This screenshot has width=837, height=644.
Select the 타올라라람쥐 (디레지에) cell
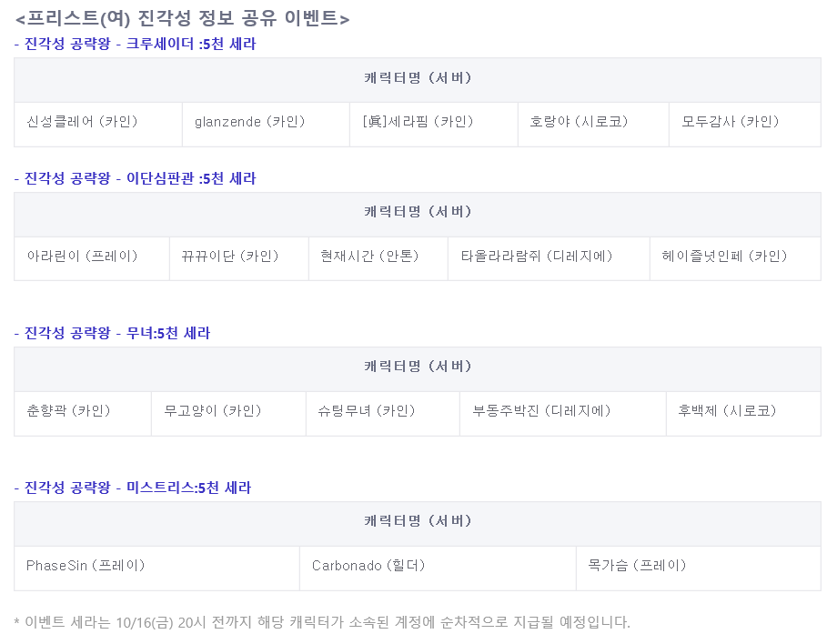coord(549,258)
